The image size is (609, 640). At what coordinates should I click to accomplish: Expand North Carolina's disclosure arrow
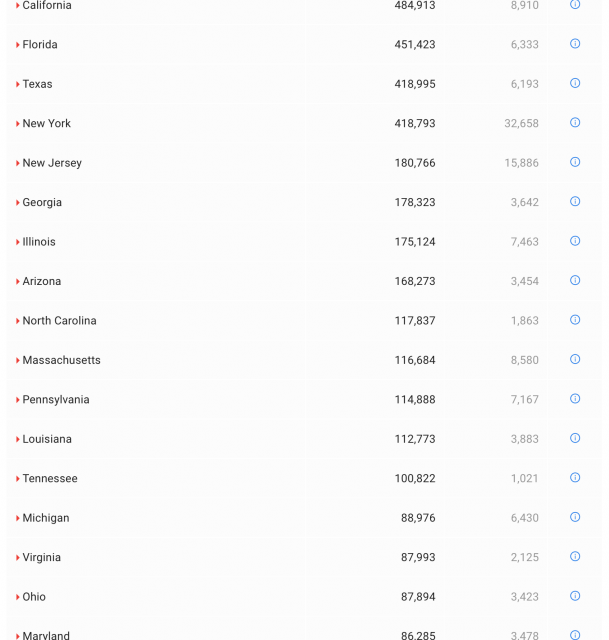click(18, 321)
